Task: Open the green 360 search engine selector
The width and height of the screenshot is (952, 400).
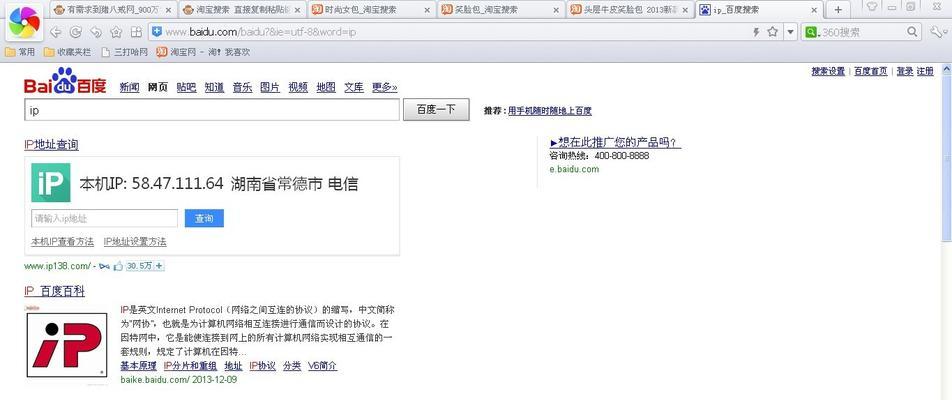Action: [x=811, y=32]
